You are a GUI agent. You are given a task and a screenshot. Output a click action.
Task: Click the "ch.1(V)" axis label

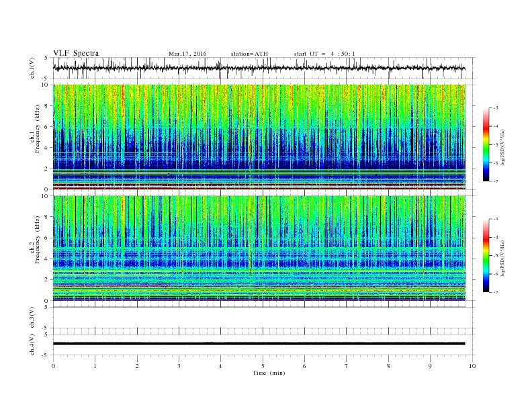(32, 68)
